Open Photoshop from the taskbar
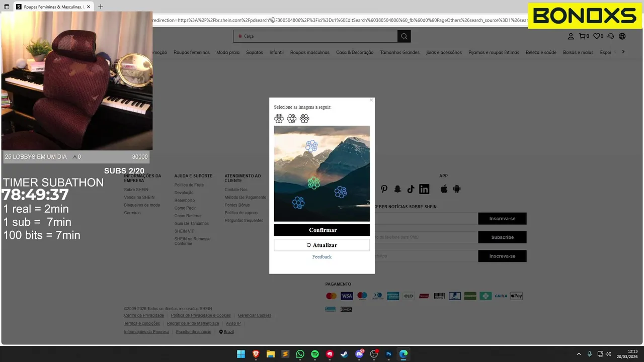This screenshot has height=362, width=644. pyautogui.click(x=388, y=354)
